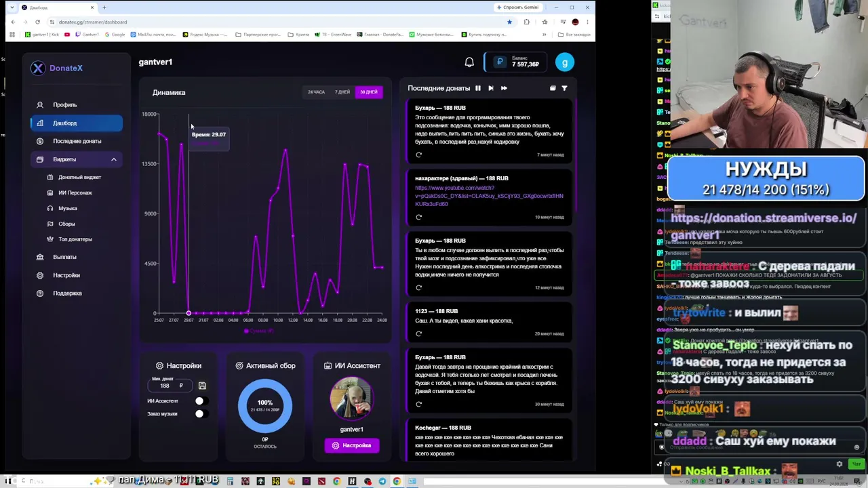868x488 pixels.
Task: Switch chart range to 24 часа
Action: [x=316, y=92]
